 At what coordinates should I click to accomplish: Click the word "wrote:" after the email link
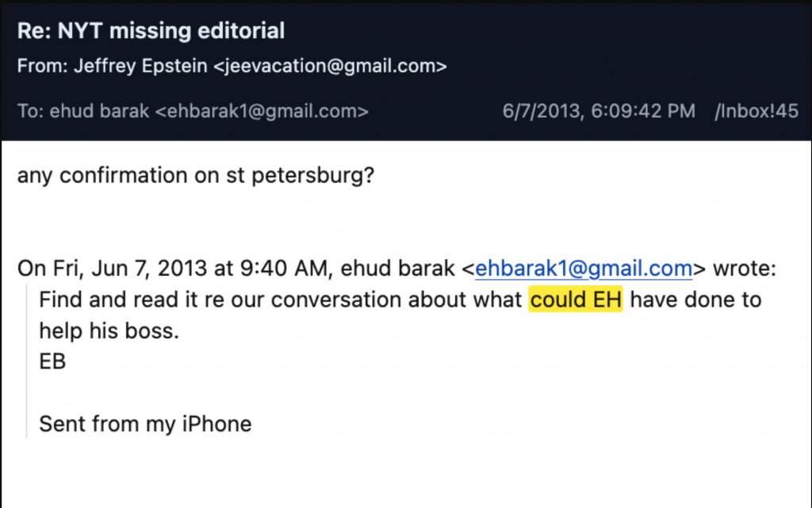tap(745, 269)
